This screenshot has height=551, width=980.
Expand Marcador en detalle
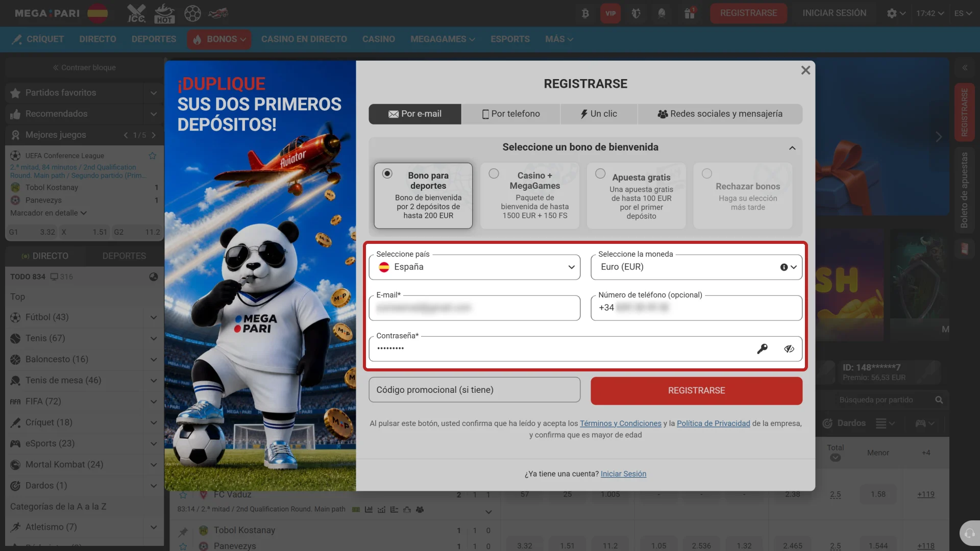(48, 213)
